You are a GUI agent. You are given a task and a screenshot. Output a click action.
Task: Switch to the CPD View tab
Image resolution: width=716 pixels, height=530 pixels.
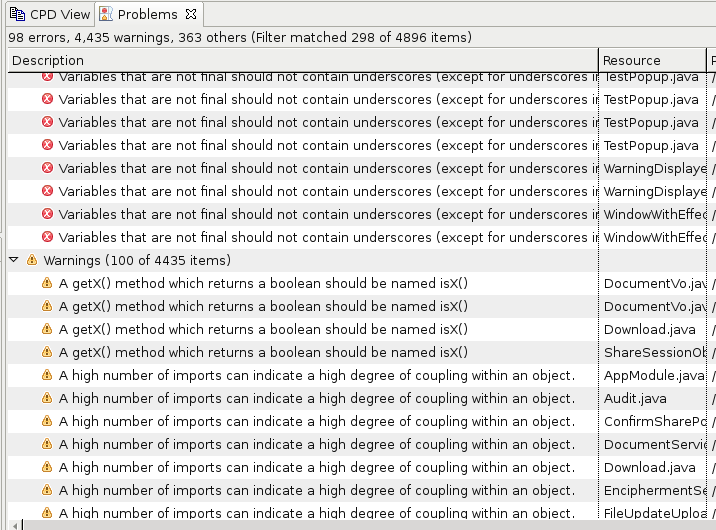(x=50, y=14)
